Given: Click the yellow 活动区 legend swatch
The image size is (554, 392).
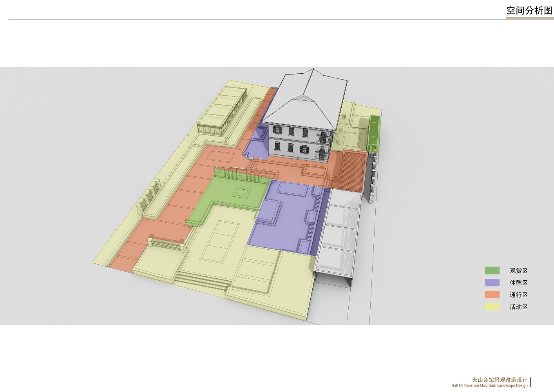Looking at the screenshot, I should click(x=492, y=307).
